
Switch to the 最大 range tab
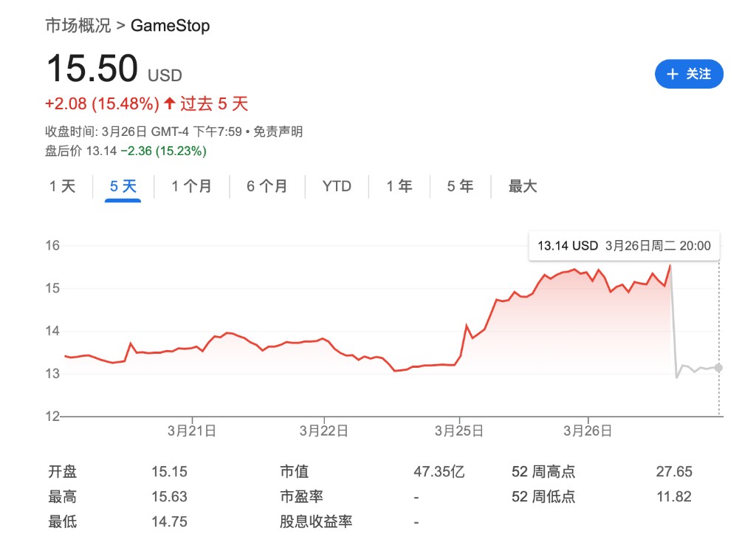pyautogui.click(x=523, y=186)
